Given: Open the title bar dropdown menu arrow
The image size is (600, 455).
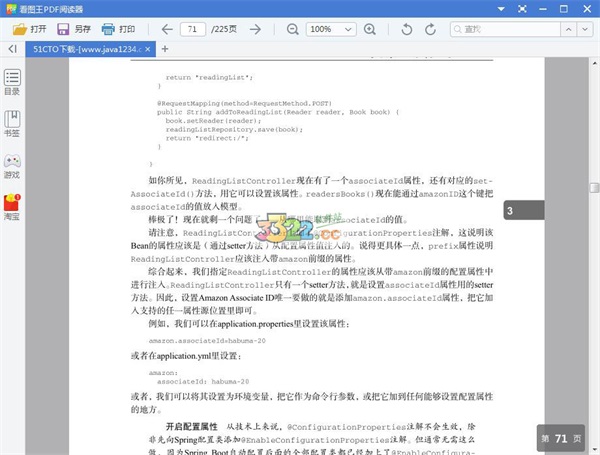Looking at the screenshot, I should coord(501,9).
